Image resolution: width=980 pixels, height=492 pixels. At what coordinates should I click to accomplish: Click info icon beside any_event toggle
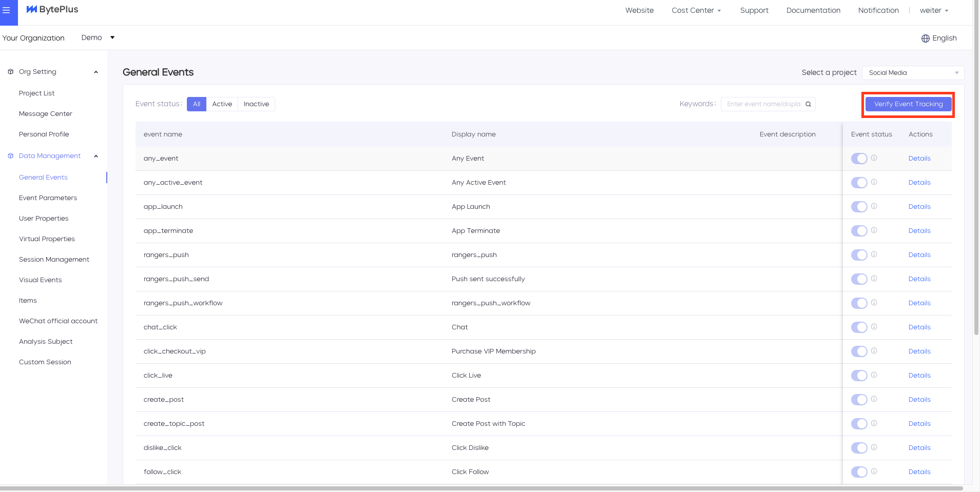coord(874,158)
